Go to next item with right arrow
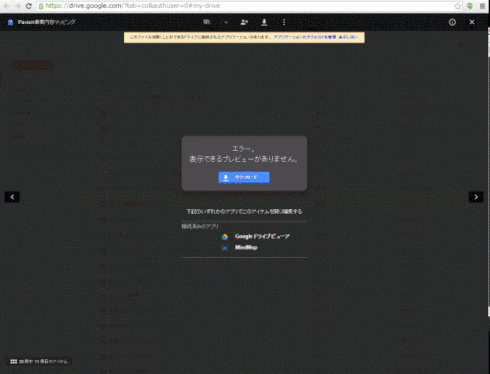The width and height of the screenshot is (490, 374). click(476, 197)
